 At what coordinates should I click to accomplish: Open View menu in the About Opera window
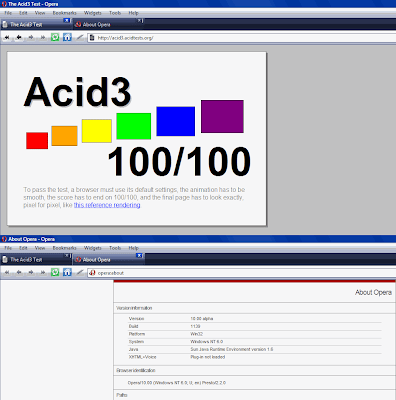click(x=40, y=248)
